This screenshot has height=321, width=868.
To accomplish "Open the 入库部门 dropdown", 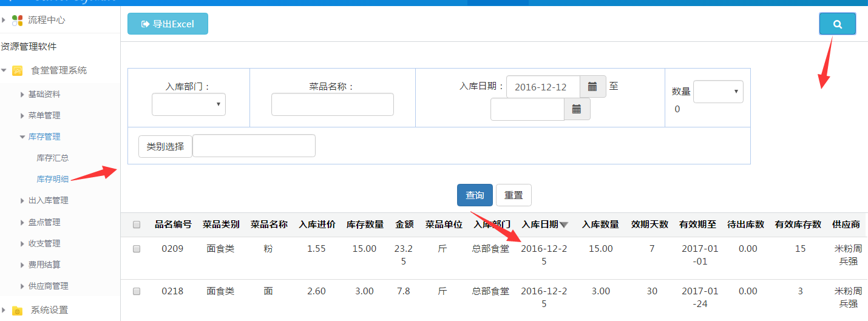I will 189,104.
